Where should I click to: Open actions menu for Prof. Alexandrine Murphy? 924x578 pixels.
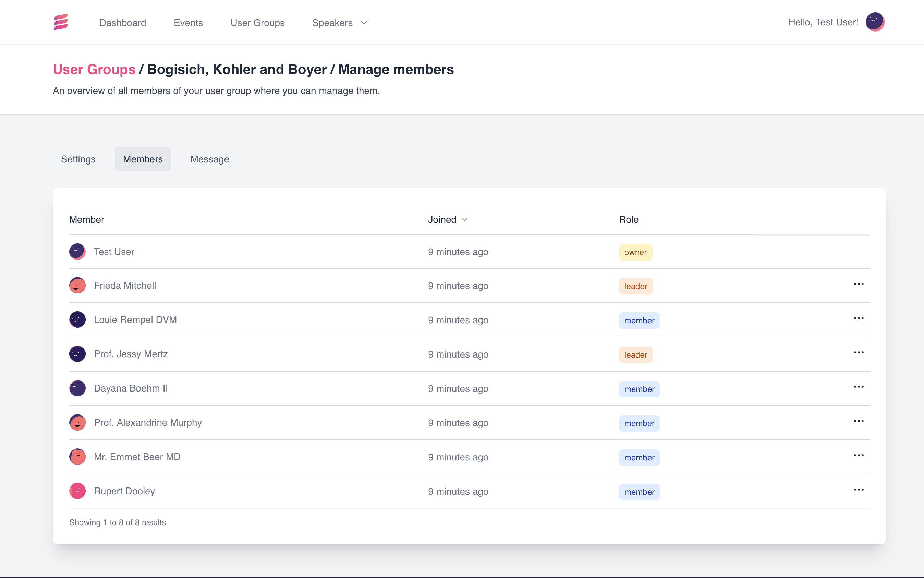(858, 421)
